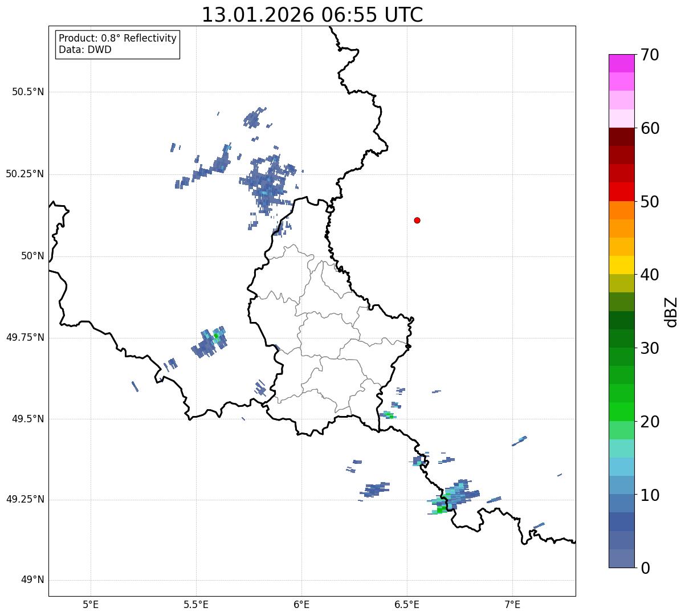The height and width of the screenshot is (616, 685).
Task: Click the green echo near 49.5°N 6.4°E
Action: tap(389, 415)
